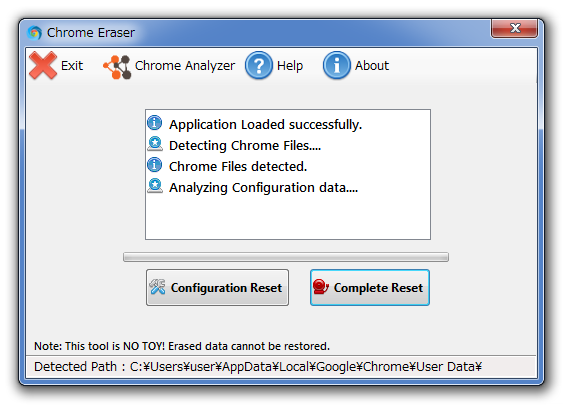
Task: Click icon beside Analyzing Configuration data
Action: click(x=155, y=186)
